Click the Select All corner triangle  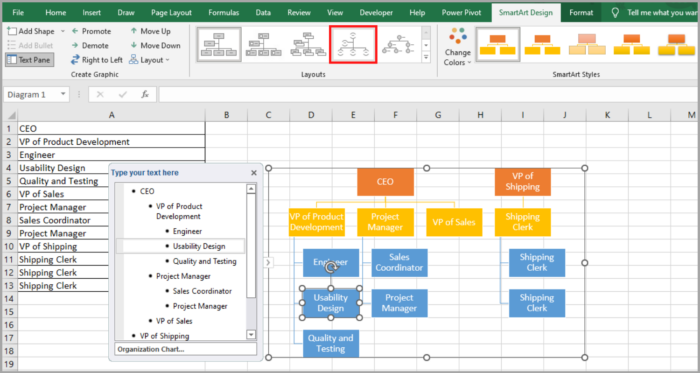pos(11,115)
